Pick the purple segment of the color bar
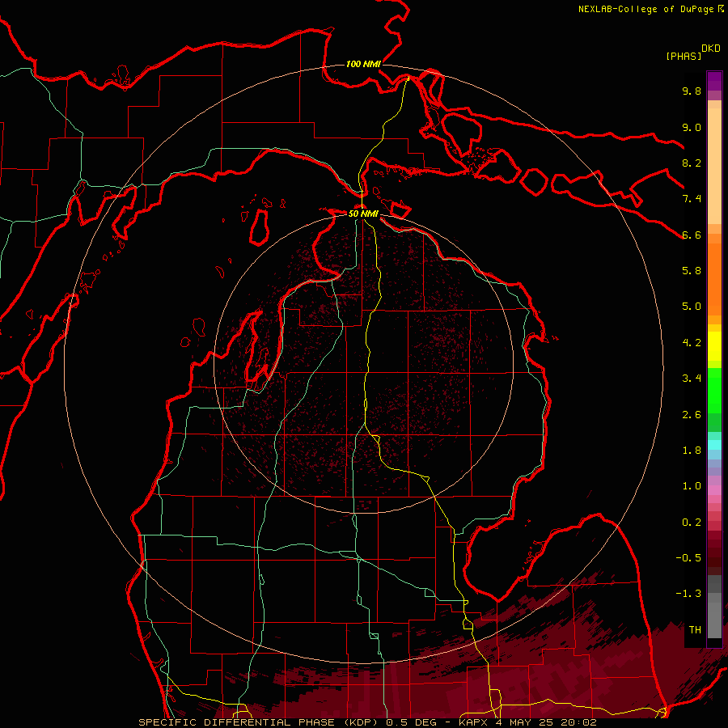728x728 pixels. pos(714,82)
